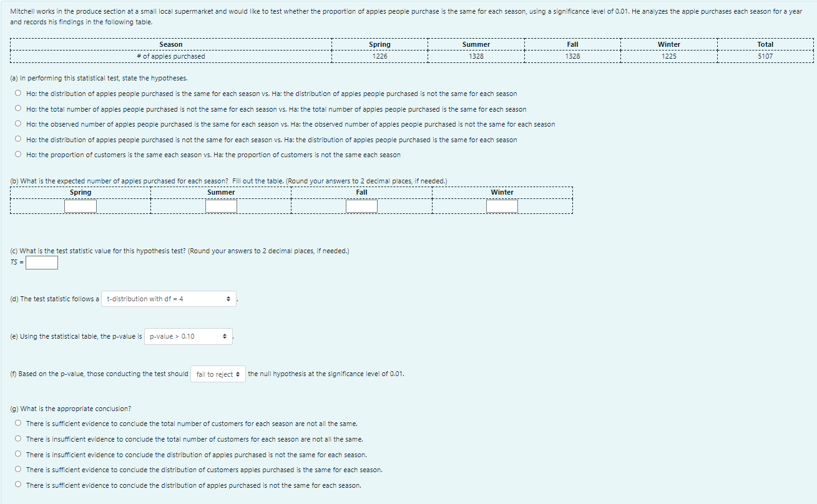Image resolution: width=817 pixels, height=504 pixels.
Task: Select hypothesis about proportion of customers
Action: coord(19,155)
